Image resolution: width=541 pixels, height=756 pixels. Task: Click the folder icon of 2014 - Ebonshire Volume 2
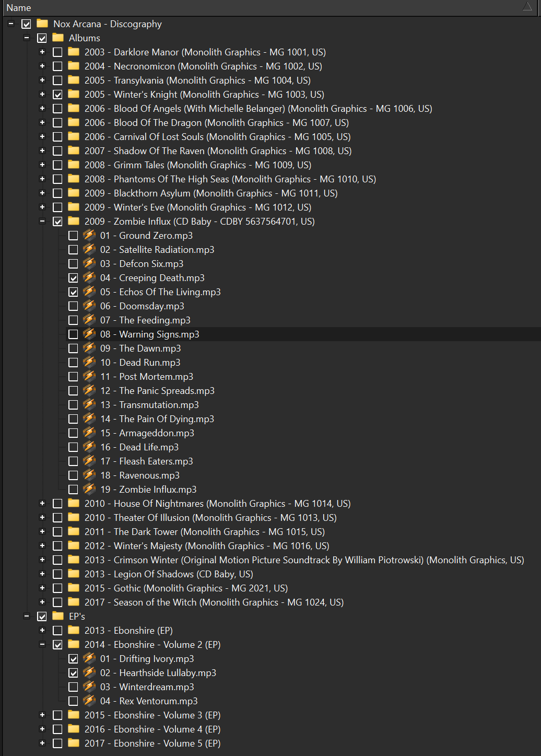point(74,644)
